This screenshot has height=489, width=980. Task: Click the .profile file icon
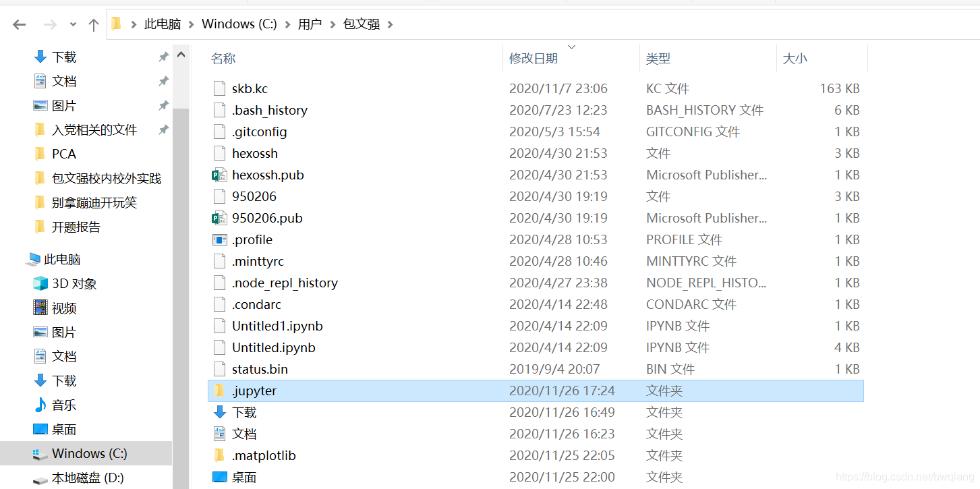click(x=219, y=239)
